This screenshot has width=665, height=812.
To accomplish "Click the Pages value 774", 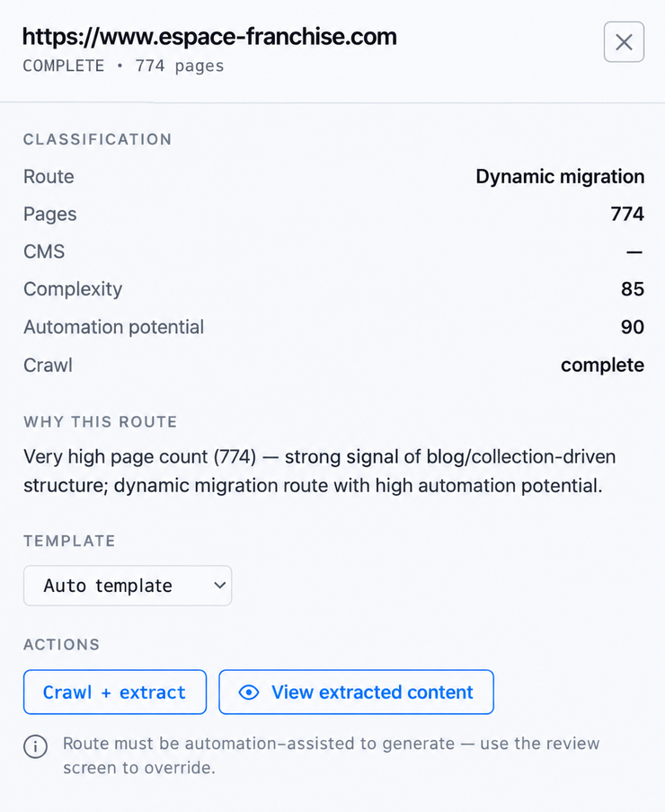I will (627, 214).
